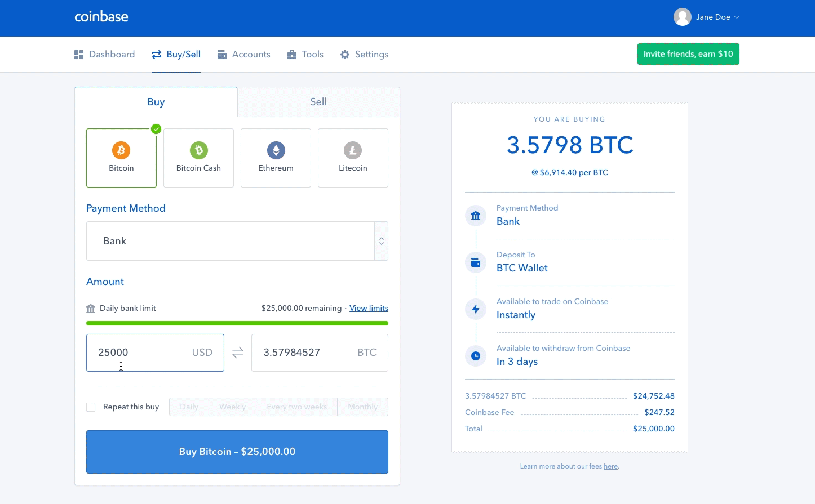Choose the Bitcoin currency card

coord(121,158)
